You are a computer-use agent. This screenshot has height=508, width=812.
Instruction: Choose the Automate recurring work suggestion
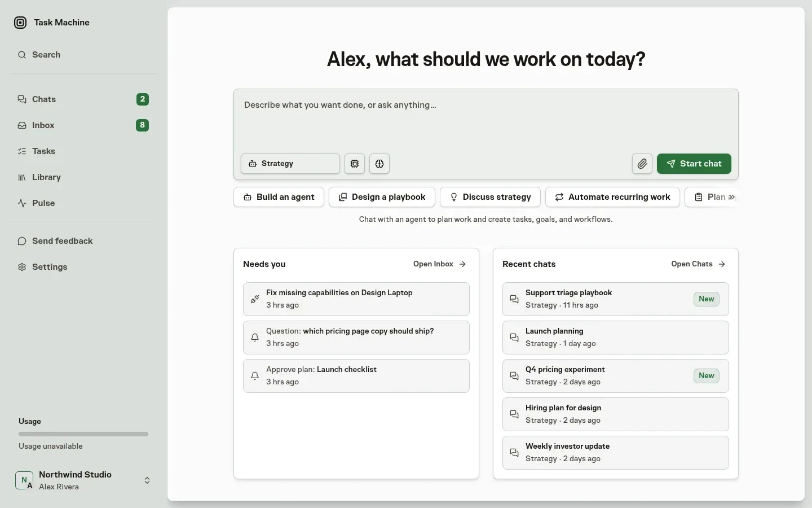612,197
